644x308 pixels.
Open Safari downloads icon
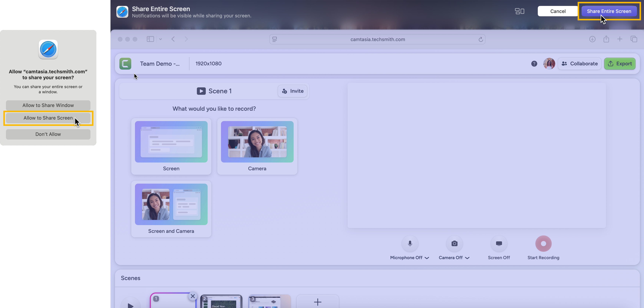pos(592,39)
